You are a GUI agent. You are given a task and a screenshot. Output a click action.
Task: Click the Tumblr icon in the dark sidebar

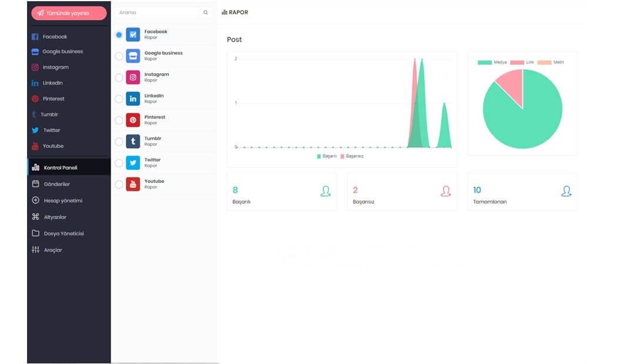34,114
